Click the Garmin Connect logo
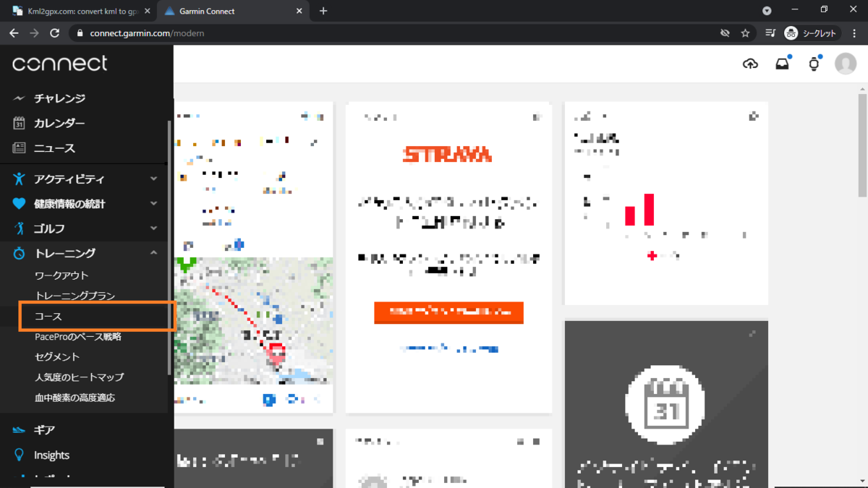 59,64
